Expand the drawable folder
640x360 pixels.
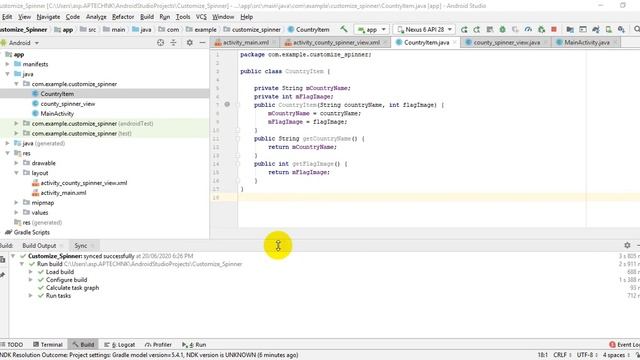tap(16, 163)
